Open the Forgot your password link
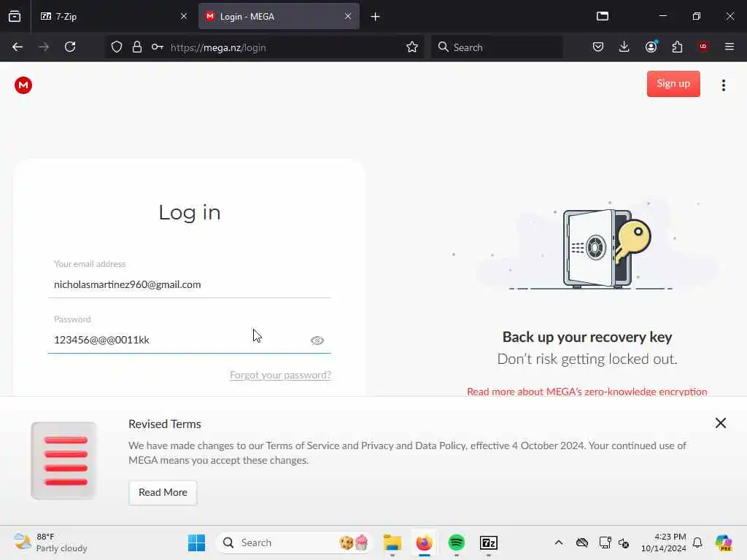 280,376
